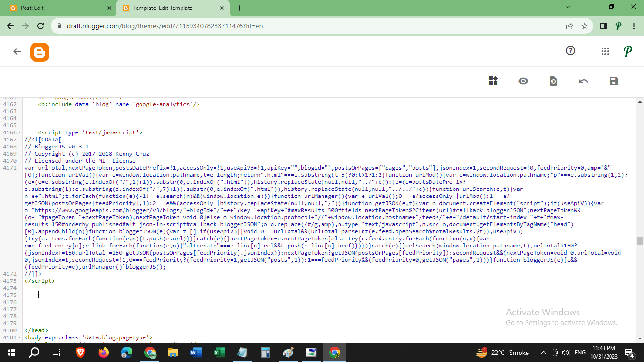Screen dimensions: 644x362
Task: Click the "//]]>" line 4172
Action: (x=33, y=274)
